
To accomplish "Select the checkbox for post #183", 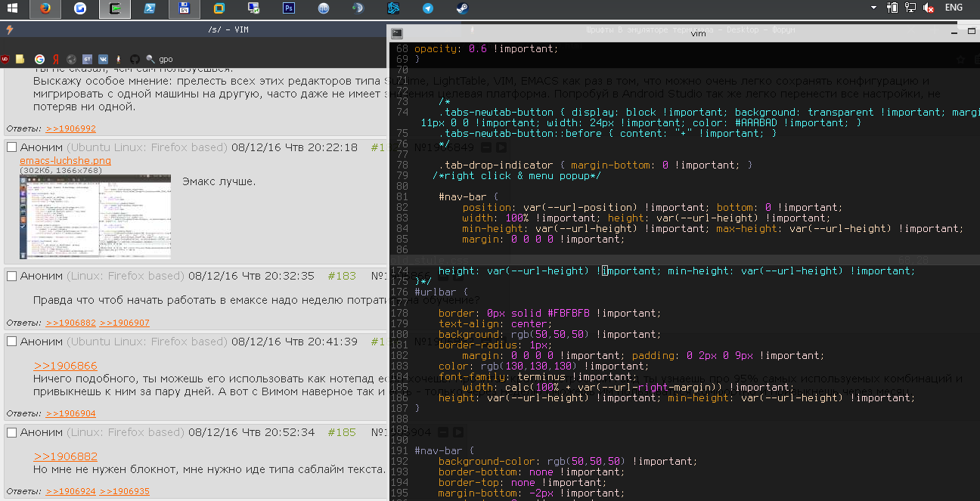I will point(11,277).
